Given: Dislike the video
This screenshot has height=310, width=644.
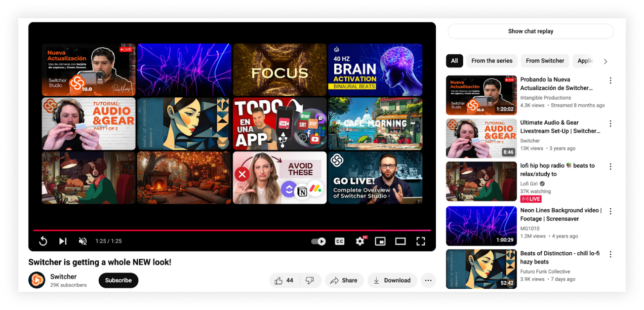Looking at the screenshot, I should tap(309, 280).
